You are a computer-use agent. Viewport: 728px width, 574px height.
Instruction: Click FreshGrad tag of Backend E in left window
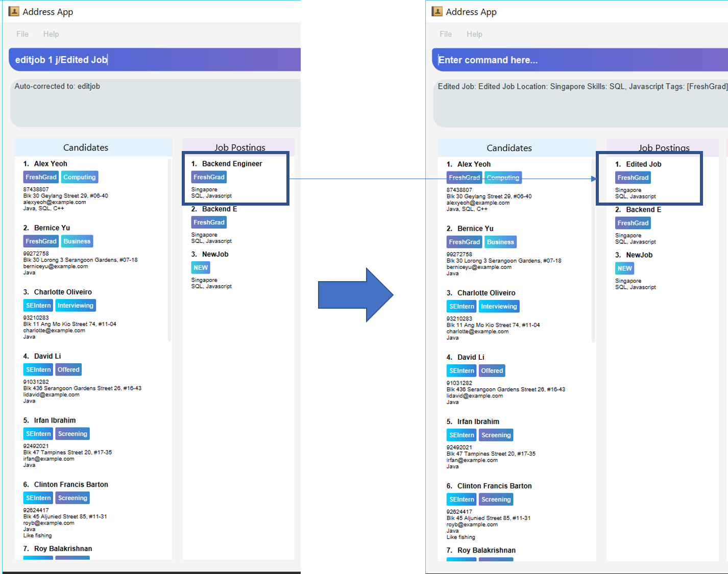pyautogui.click(x=209, y=222)
